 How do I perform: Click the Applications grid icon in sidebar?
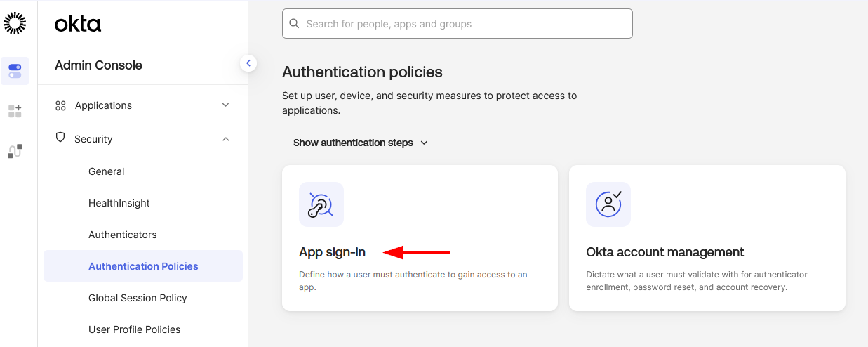coord(60,105)
